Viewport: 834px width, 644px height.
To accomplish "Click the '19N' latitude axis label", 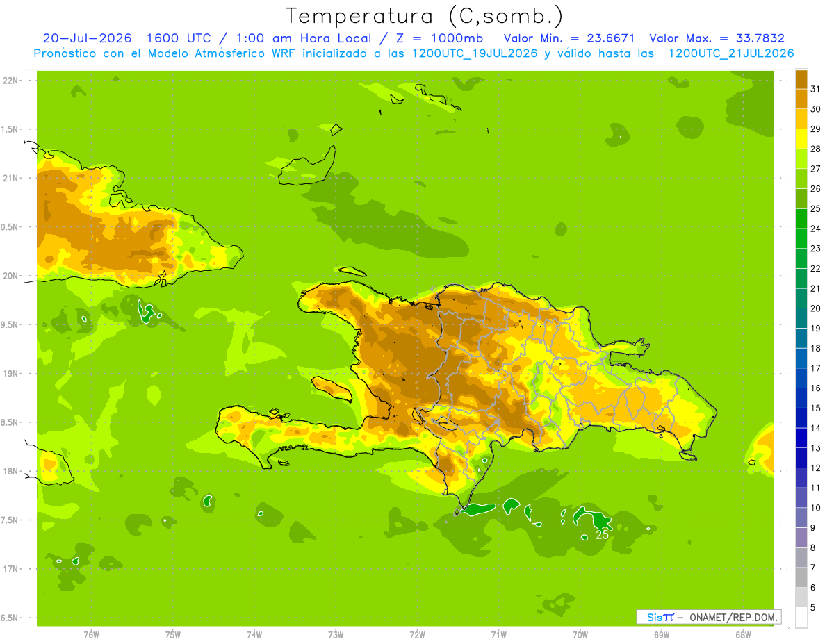I will (11, 373).
